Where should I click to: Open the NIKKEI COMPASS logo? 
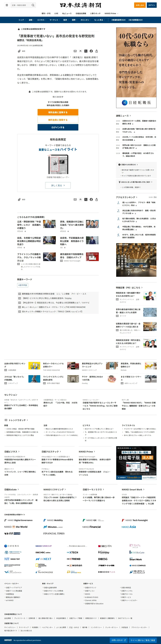point(138,565)
